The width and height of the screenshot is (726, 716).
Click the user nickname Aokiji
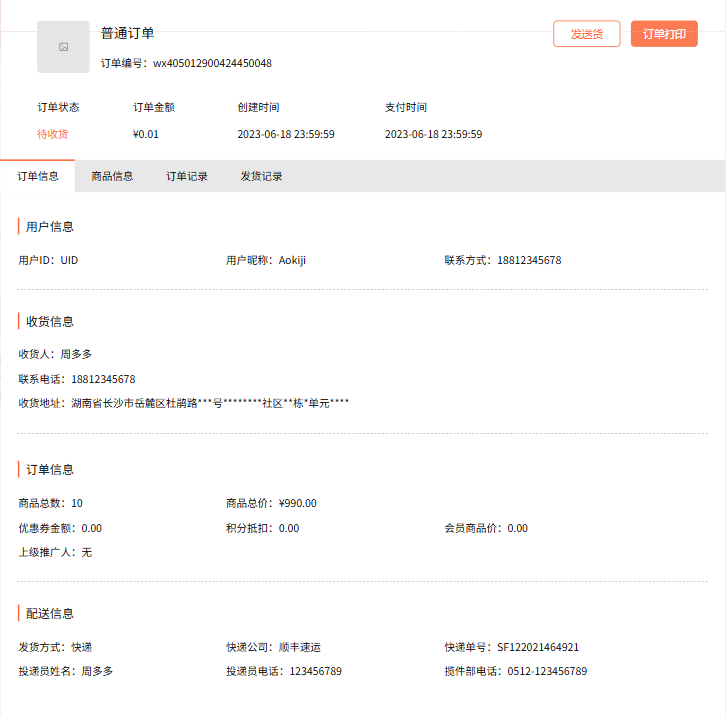tap(292, 260)
